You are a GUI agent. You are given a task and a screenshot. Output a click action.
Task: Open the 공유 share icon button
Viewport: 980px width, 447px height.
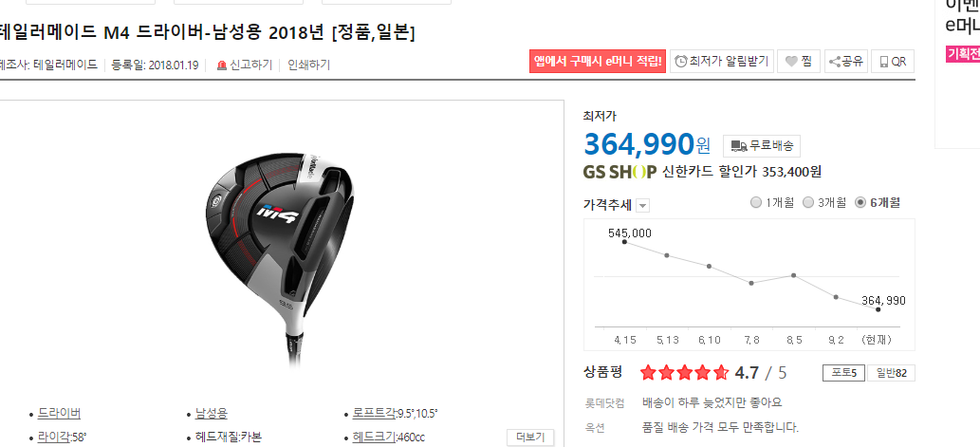pyautogui.click(x=834, y=62)
